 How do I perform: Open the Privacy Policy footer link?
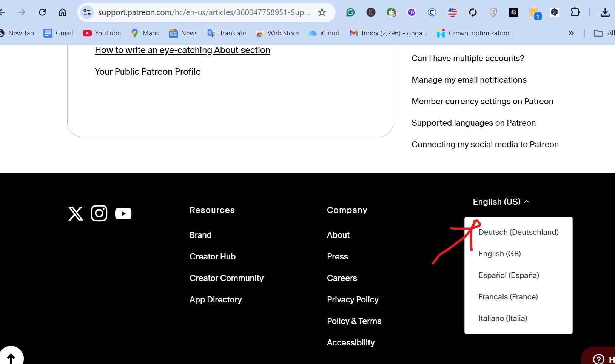coord(353,299)
